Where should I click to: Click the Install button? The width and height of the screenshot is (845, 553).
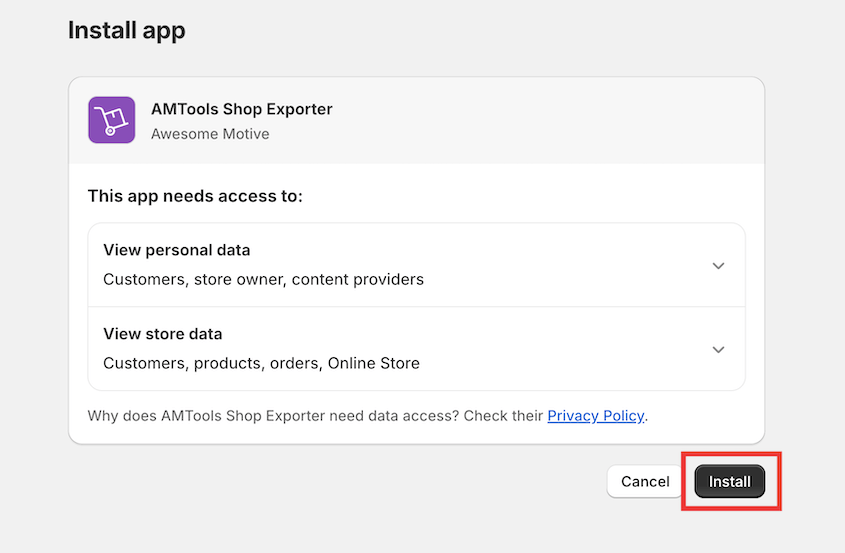tap(730, 481)
